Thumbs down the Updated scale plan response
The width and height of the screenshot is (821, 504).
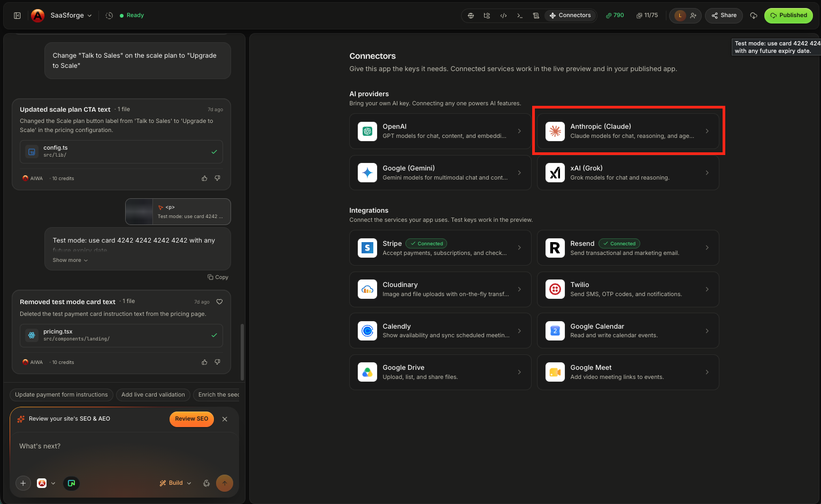pos(217,179)
